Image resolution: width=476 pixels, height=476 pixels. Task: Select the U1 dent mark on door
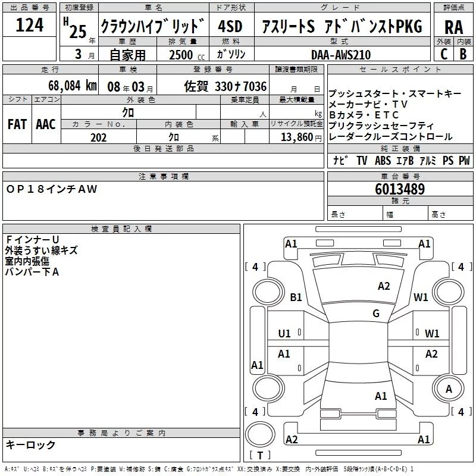[284, 333]
